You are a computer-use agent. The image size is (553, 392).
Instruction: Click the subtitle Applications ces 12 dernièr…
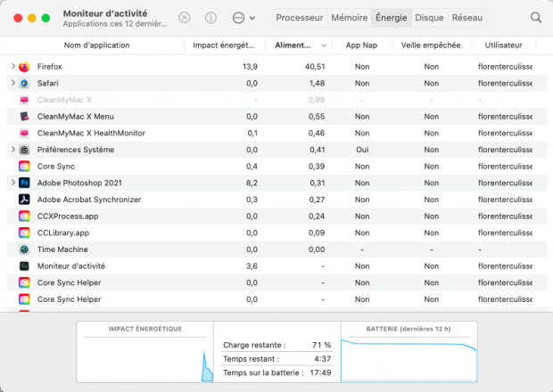pos(115,24)
